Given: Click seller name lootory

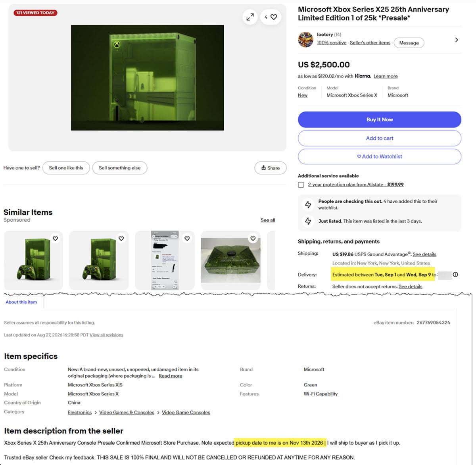Looking at the screenshot, I should (325, 35).
